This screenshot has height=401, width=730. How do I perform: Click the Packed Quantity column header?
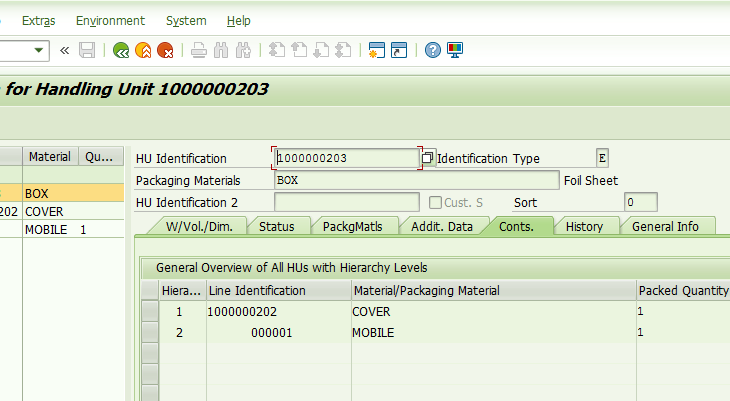[x=683, y=290]
